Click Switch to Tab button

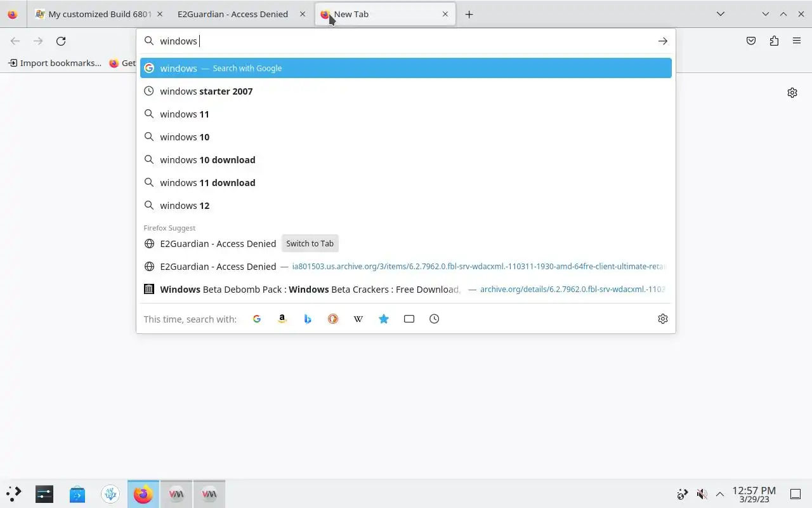click(x=310, y=243)
